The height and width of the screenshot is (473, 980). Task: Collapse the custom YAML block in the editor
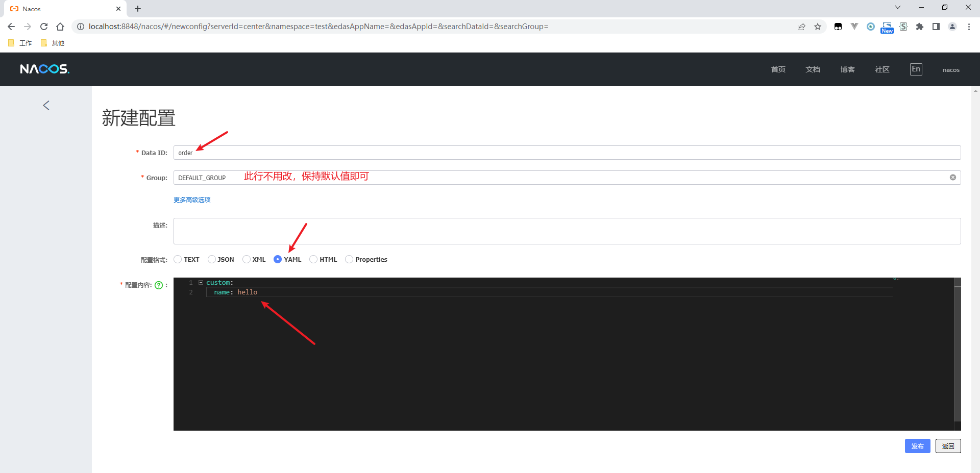point(201,282)
